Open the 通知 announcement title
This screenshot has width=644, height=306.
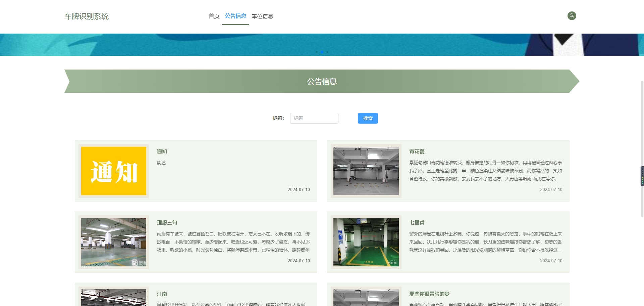click(x=162, y=151)
